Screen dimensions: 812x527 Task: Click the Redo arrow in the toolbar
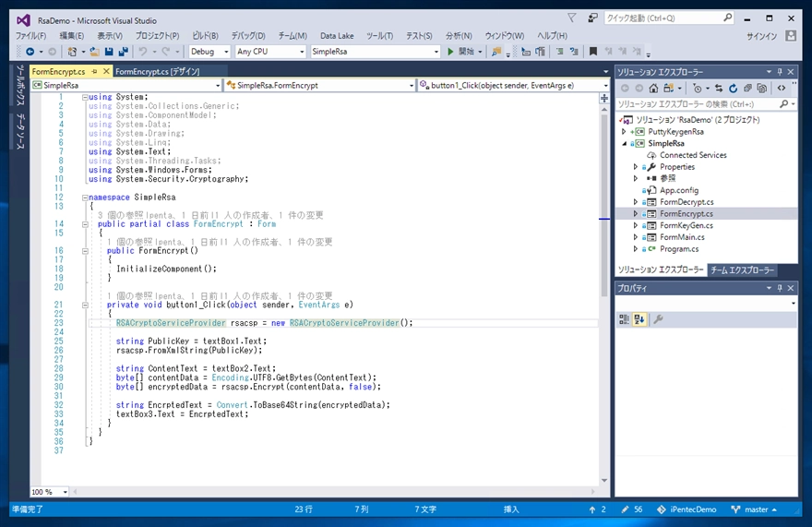(x=166, y=52)
